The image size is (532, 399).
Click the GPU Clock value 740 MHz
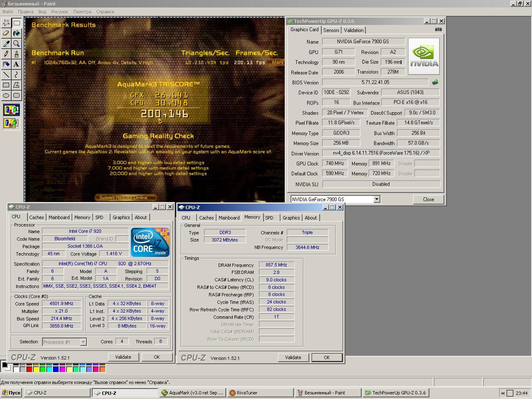point(335,164)
